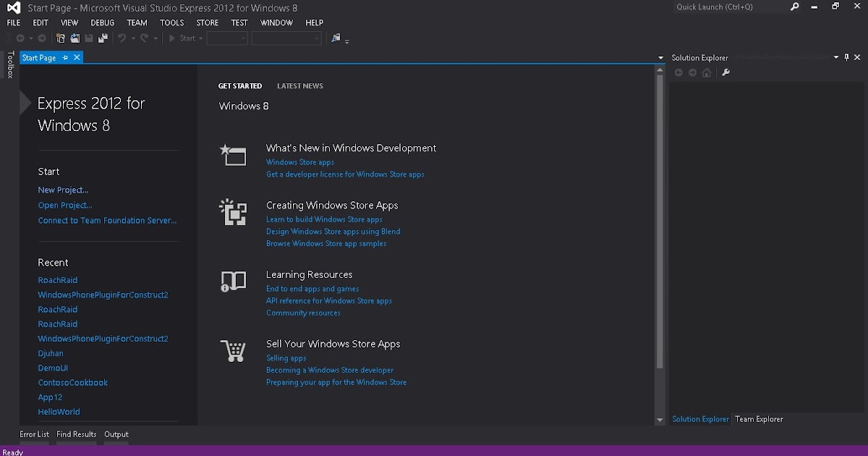Click Get a developer license link
Viewport: 868px width, 456px height.
[x=345, y=174]
